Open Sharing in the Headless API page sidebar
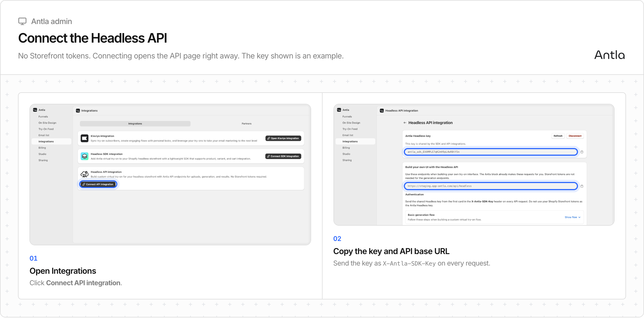The height and width of the screenshot is (318, 644). [x=347, y=160]
